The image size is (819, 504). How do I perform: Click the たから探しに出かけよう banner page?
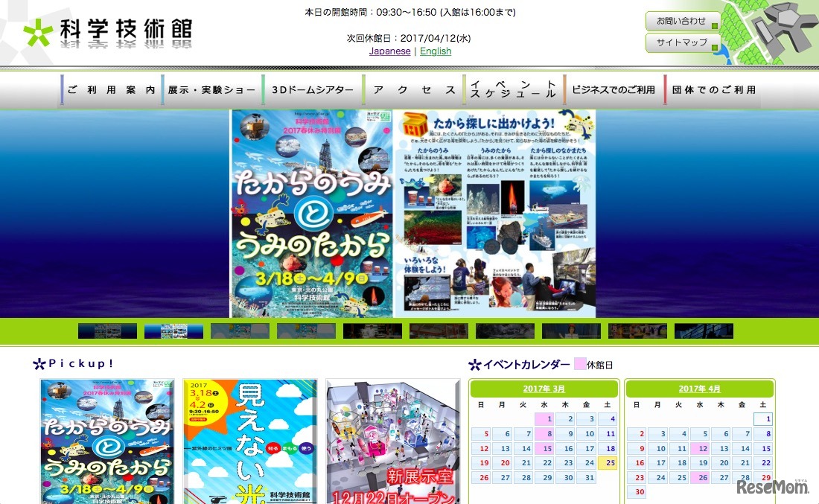[494, 213]
